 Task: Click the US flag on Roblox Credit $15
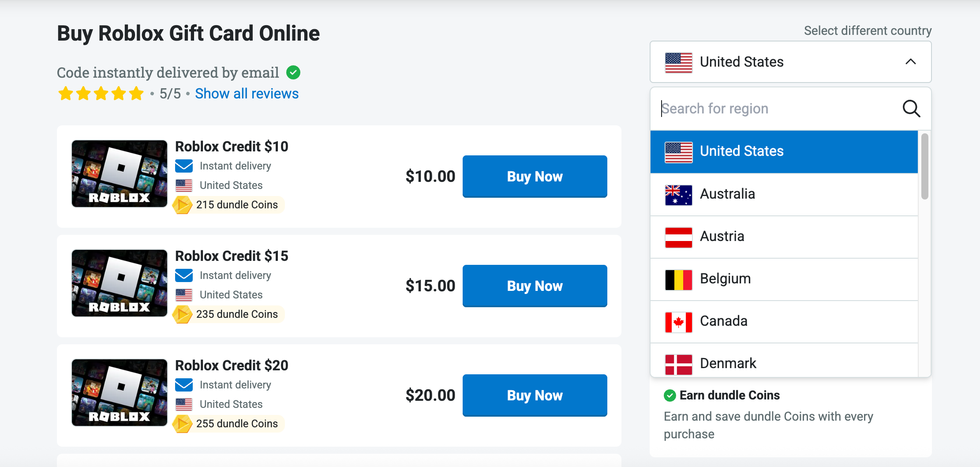pyautogui.click(x=184, y=295)
